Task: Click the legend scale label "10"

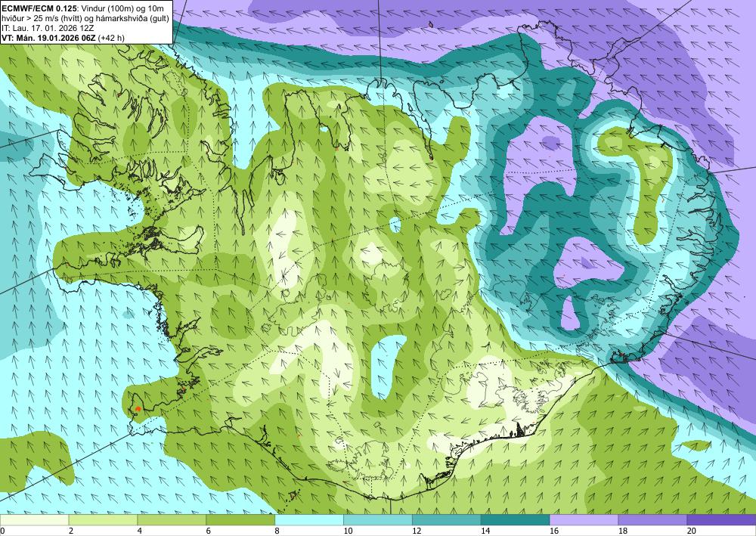Action: 348,531
